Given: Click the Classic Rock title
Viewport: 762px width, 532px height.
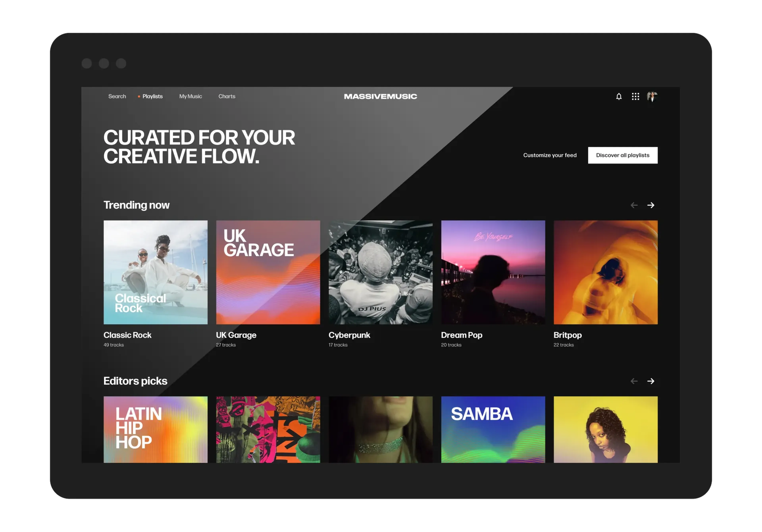Looking at the screenshot, I should click(127, 335).
